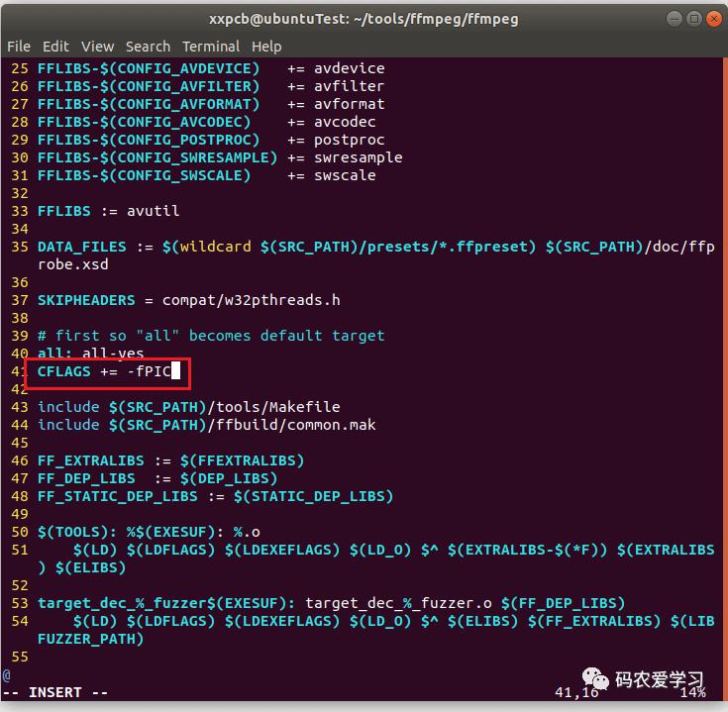Viewport: 728px width, 712px height.
Task: Click include tools/Makefile line 43
Action: (x=189, y=407)
